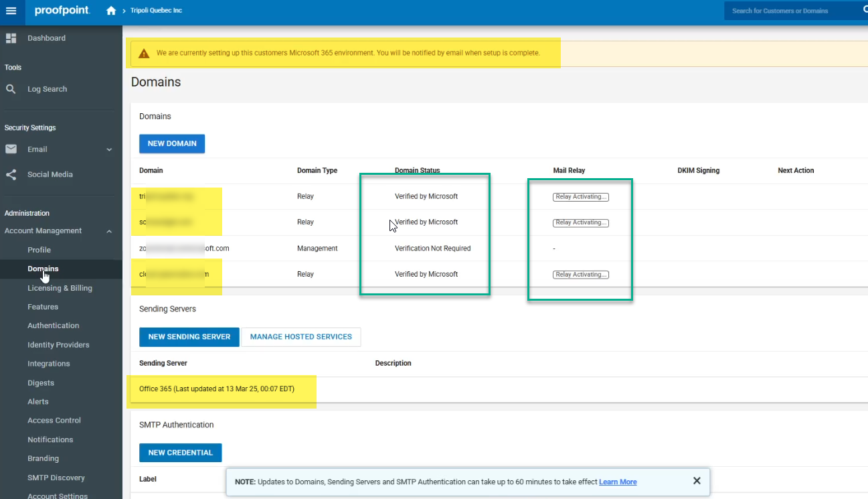Click Relay Activating badge in last domain row
This screenshot has height=499, width=868.
pos(580,275)
